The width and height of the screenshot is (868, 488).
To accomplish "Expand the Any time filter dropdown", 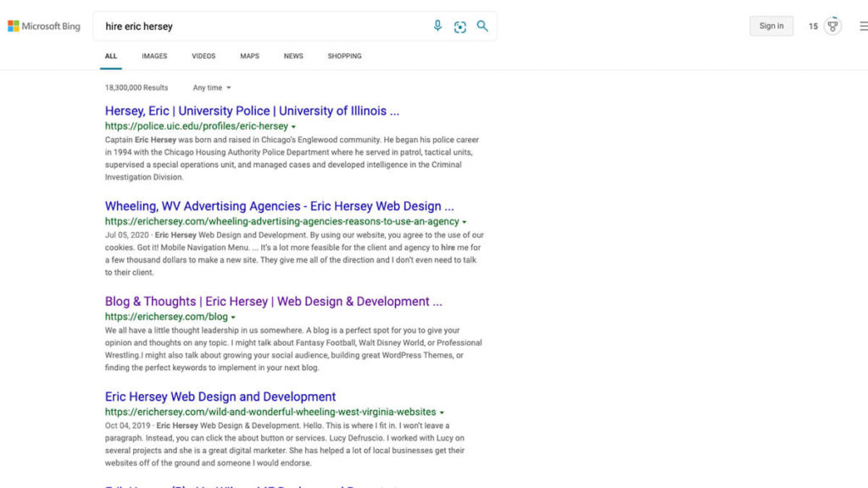I will [212, 88].
